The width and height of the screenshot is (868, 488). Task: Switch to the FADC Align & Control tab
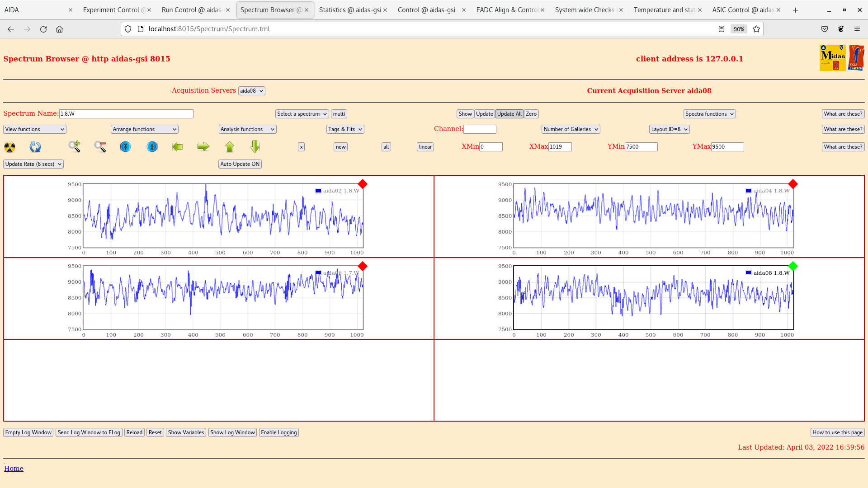pyautogui.click(x=507, y=10)
